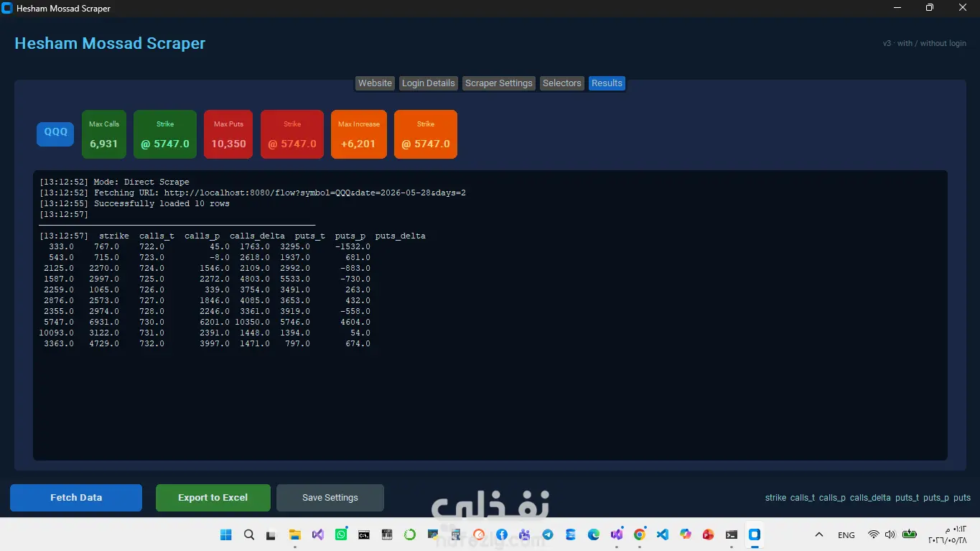Expand the hidden system tray icons chevron
The image size is (980, 551).
(x=818, y=534)
